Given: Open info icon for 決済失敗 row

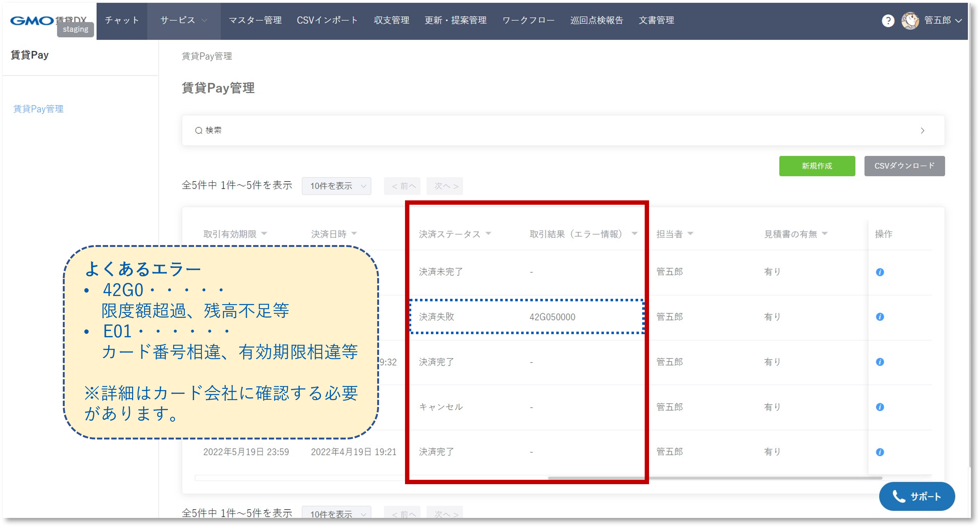Looking at the screenshot, I should tap(880, 317).
